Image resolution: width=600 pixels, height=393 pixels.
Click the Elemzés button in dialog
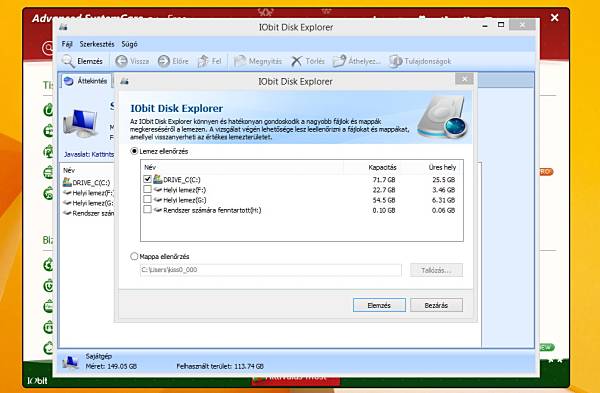[x=379, y=305]
